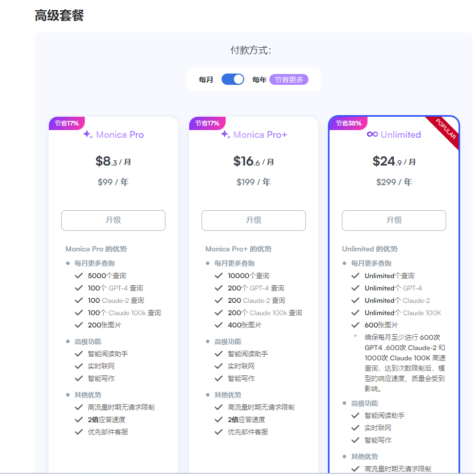This screenshot has height=474, width=476.
Task: Click the 节省17% badge on Monica Pro card
Action: click(66, 123)
